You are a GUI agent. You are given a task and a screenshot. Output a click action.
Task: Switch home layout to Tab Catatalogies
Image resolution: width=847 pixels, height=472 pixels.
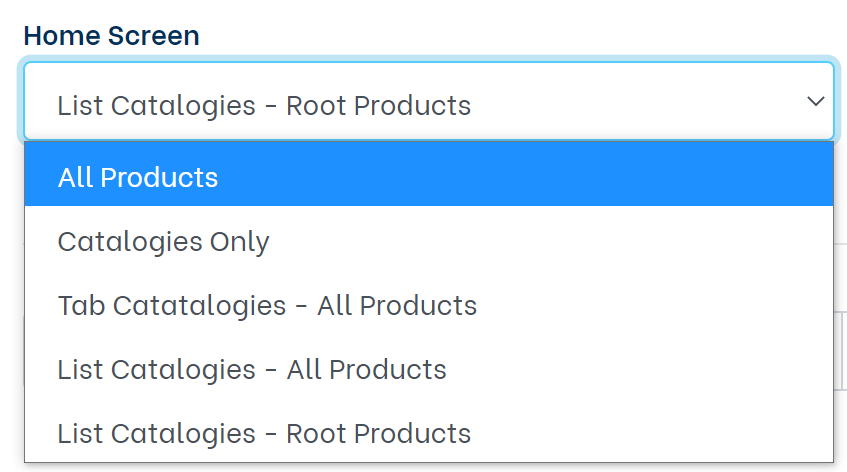[x=267, y=306]
